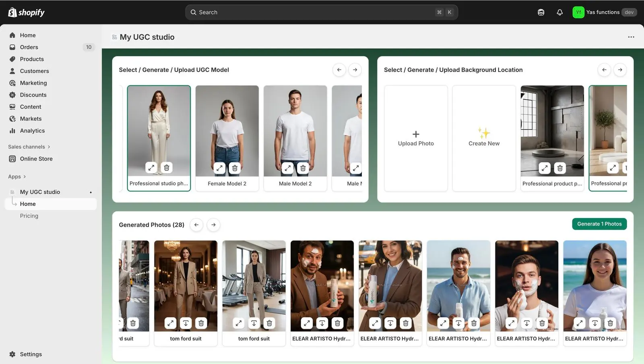Viewport: 644px width, 364px height.
Task: Delete the tom ford suit gym photo
Action: pyautogui.click(x=269, y=323)
